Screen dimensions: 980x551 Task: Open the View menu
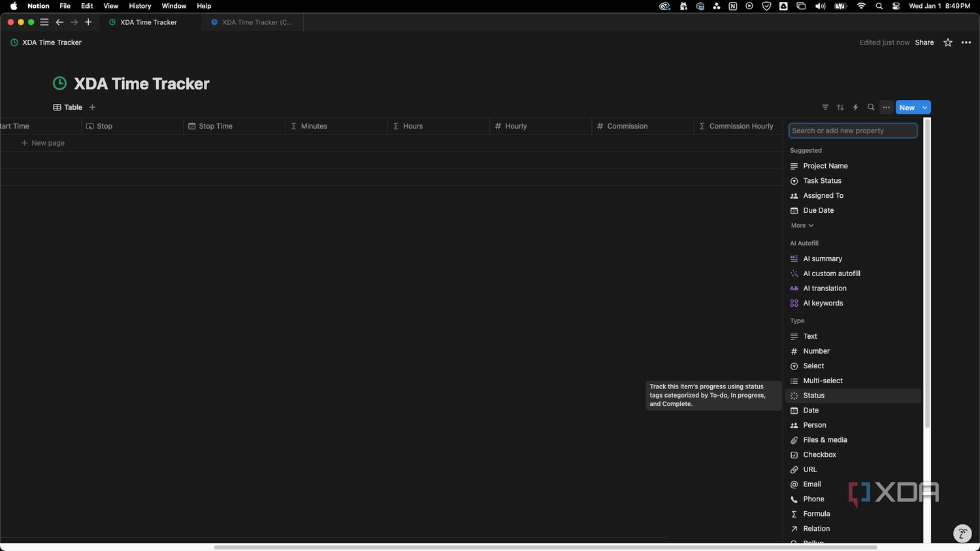(x=111, y=6)
